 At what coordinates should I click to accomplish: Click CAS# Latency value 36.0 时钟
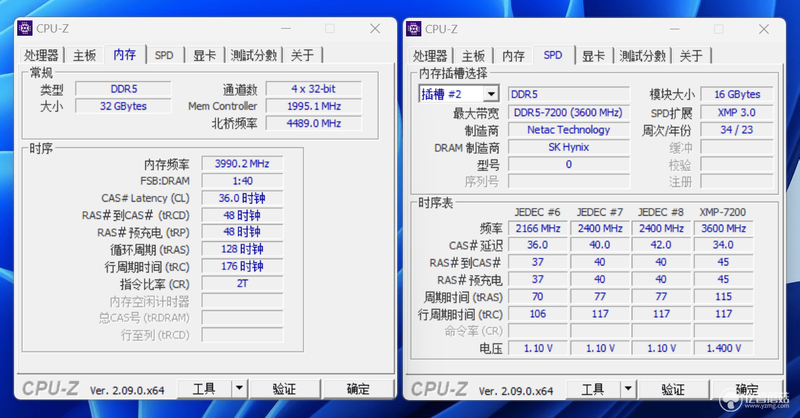242,198
